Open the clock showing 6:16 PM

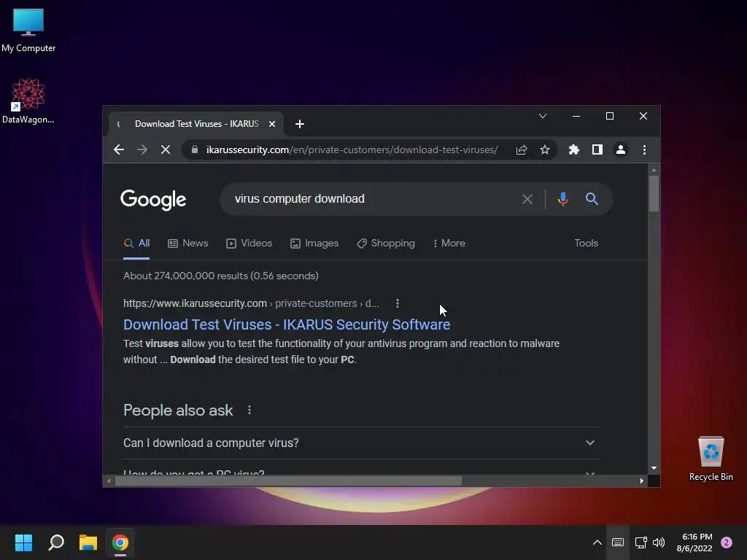click(x=694, y=542)
